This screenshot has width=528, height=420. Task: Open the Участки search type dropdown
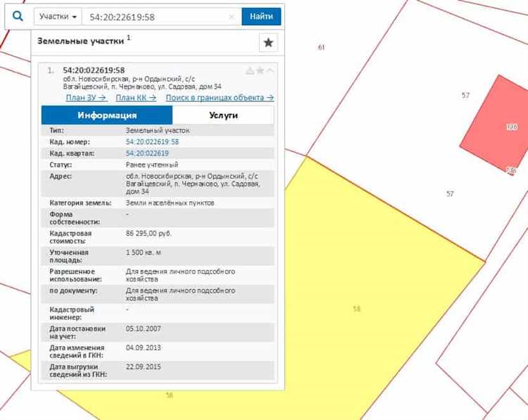pyautogui.click(x=58, y=17)
